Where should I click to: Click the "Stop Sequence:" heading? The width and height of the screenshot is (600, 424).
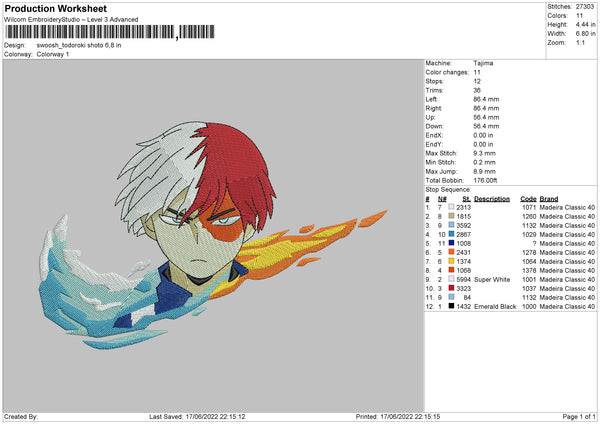click(448, 189)
